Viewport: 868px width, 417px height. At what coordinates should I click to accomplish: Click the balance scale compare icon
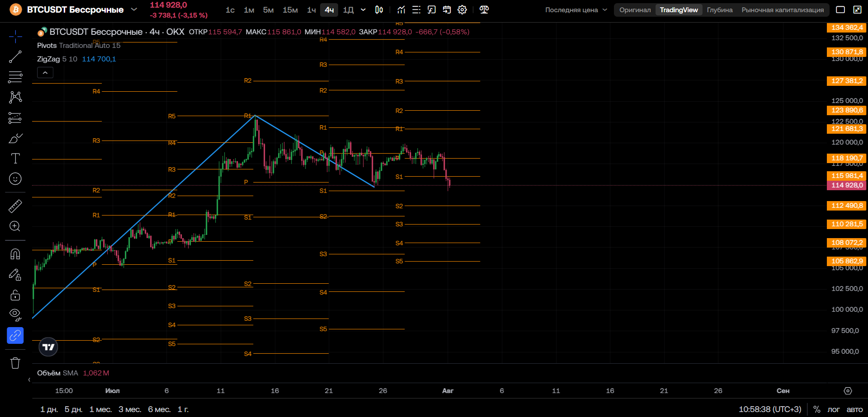[484, 10]
